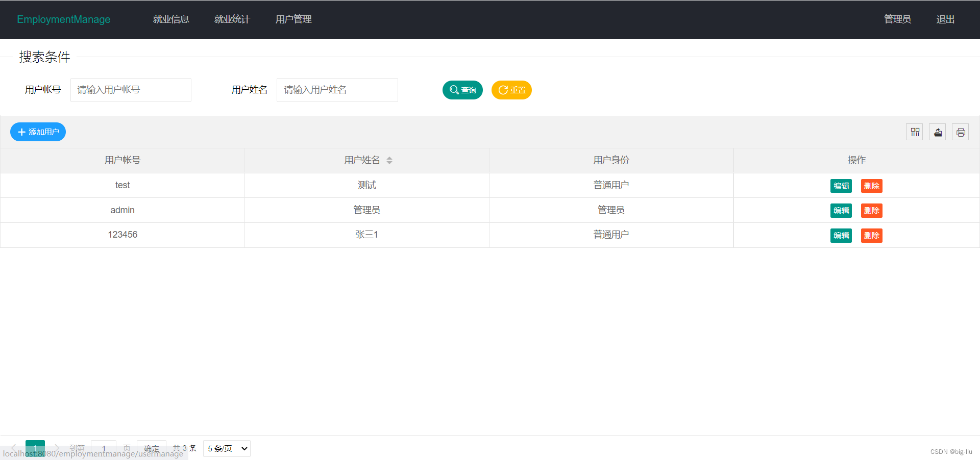Focus the 用户姓名 input field
Viewport: 980px width, 460px height.
[337, 90]
